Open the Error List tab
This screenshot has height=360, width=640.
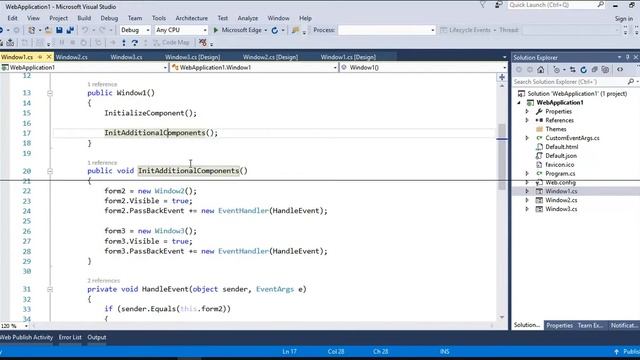pyautogui.click(x=70, y=338)
